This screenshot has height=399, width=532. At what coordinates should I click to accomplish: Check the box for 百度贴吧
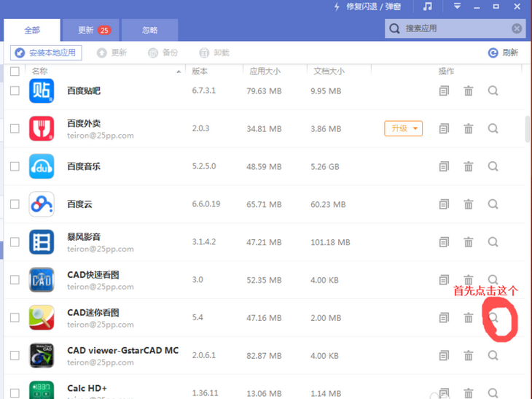pos(15,90)
